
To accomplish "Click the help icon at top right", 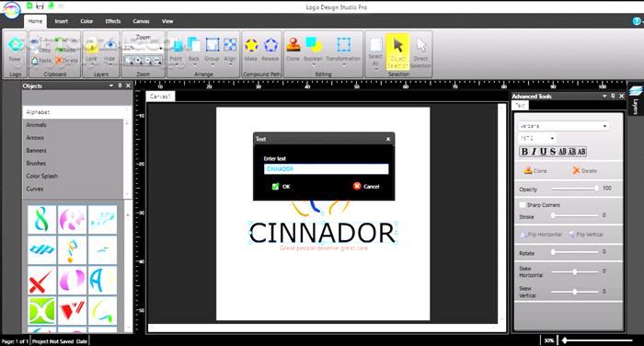I will pyautogui.click(x=637, y=21).
